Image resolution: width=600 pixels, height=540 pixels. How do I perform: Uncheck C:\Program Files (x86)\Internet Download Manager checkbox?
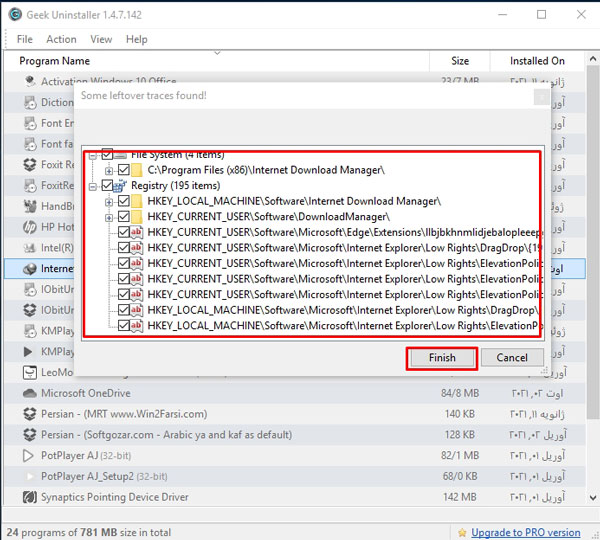[124, 170]
